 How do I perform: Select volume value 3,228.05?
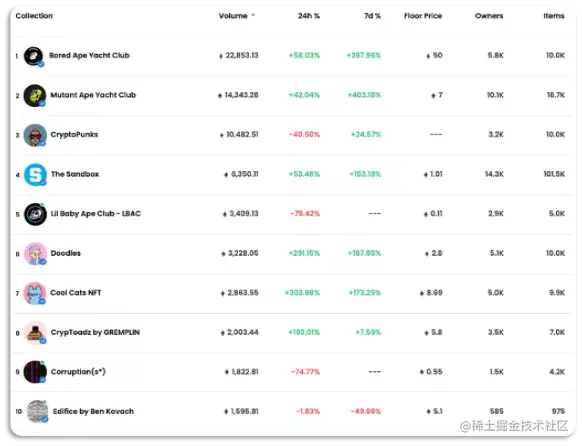click(x=243, y=253)
